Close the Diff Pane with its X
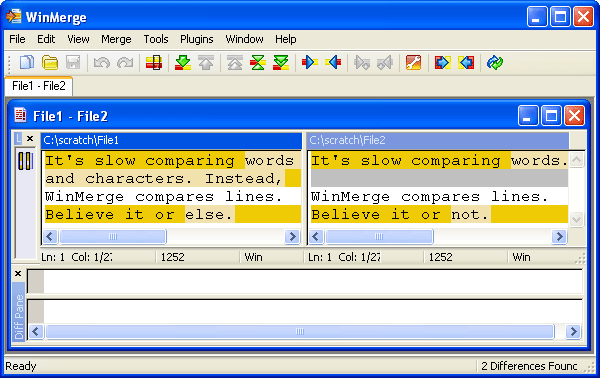This screenshot has width=600, height=378. [18, 274]
